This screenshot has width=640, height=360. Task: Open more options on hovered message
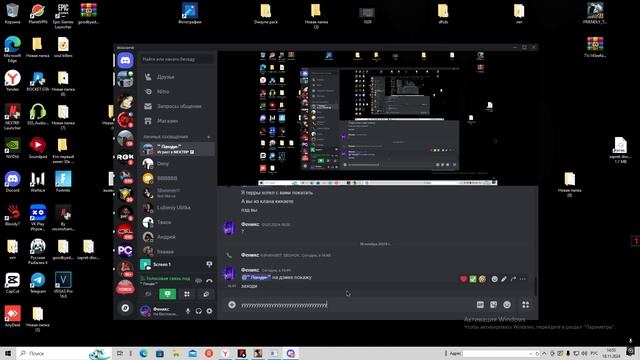pos(523,279)
